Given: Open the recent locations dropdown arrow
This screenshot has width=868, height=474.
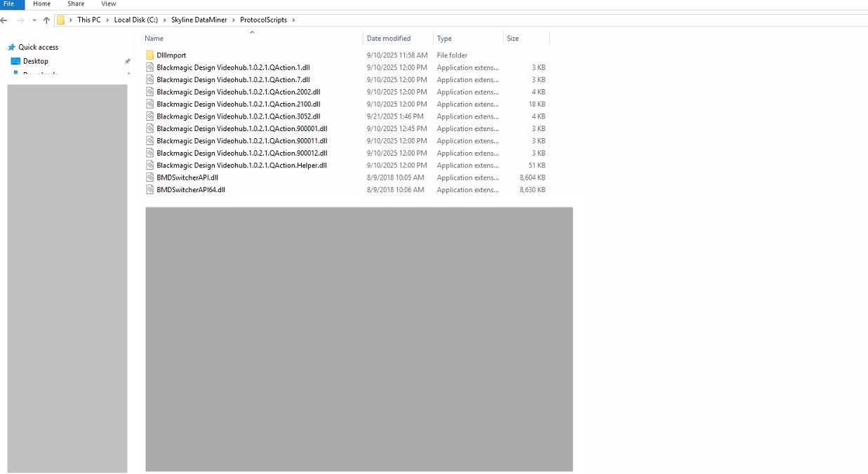Looking at the screenshot, I should coord(34,20).
